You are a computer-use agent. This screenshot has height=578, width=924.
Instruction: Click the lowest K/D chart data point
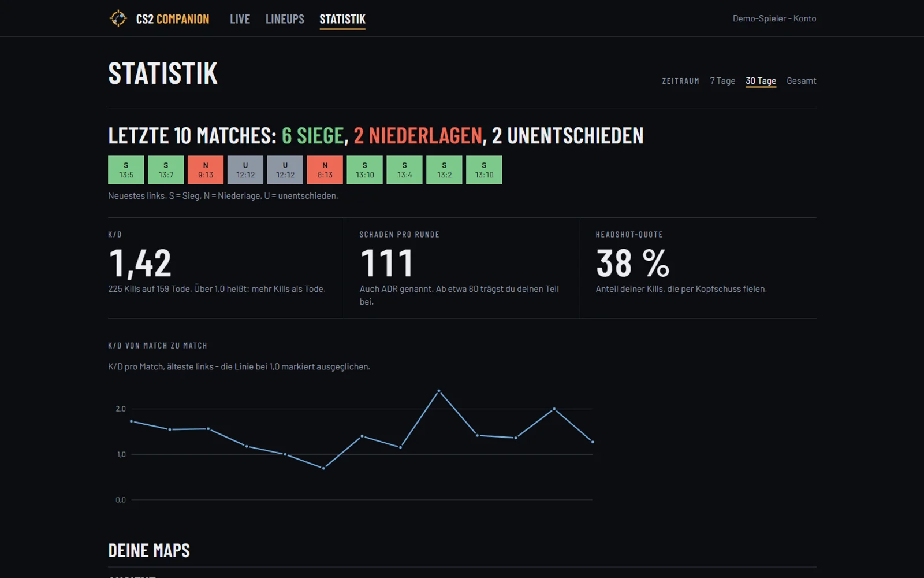click(x=323, y=468)
